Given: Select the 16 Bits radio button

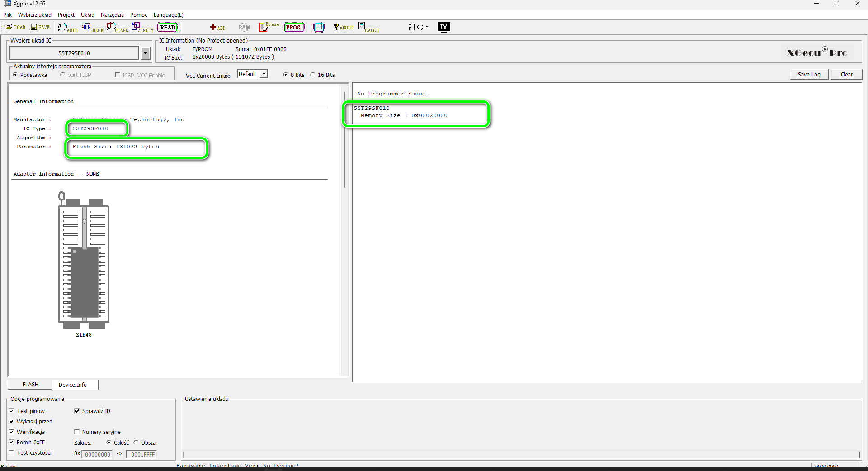Looking at the screenshot, I should click(x=312, y=75).
